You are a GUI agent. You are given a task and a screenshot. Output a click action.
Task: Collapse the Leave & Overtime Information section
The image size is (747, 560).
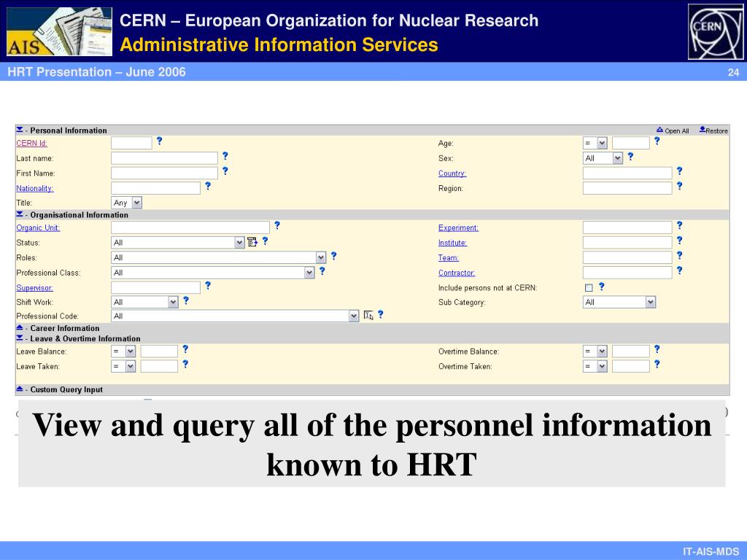[x=20, y=338]
